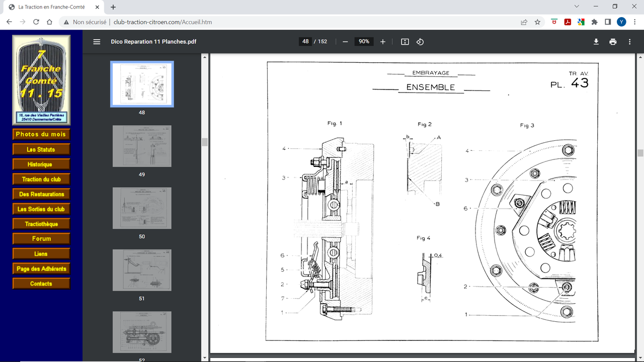
Task: Open the colorful Google extension icon
Action: (x=581, y=22)
